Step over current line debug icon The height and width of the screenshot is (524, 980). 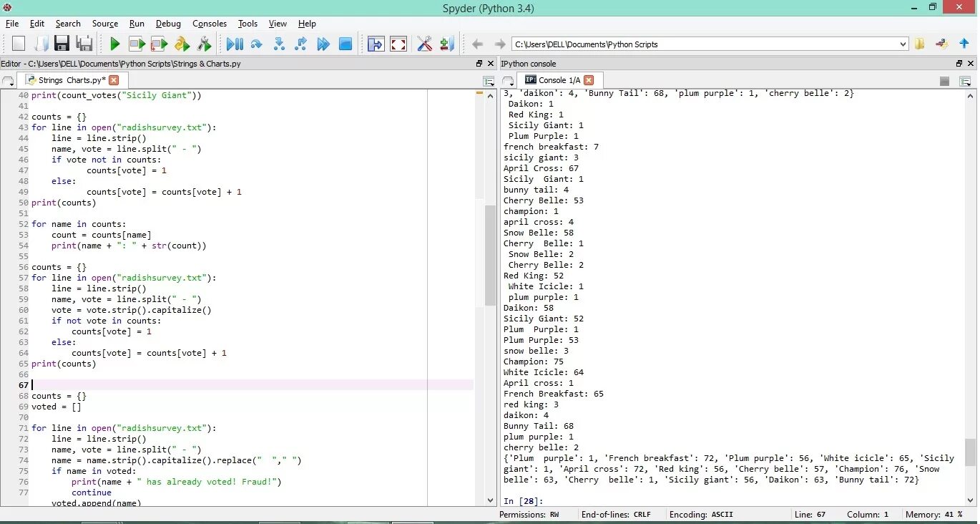[x=256, y=44]
